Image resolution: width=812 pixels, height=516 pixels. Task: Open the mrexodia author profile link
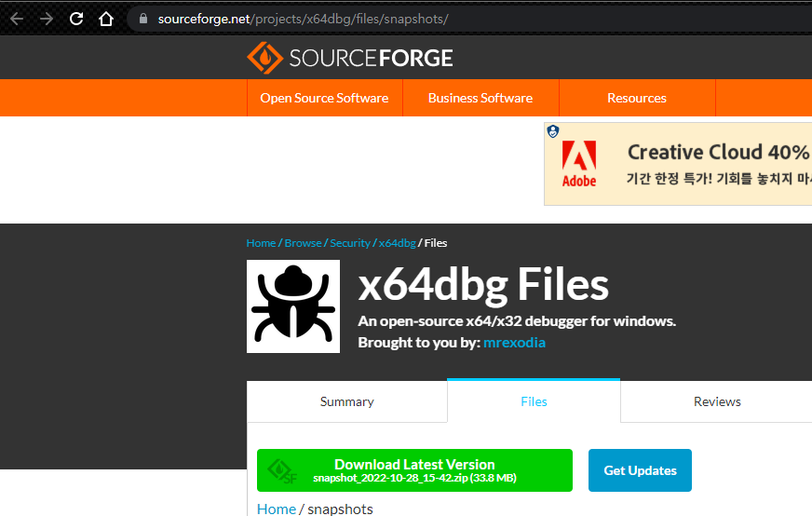tap(514, 343)
